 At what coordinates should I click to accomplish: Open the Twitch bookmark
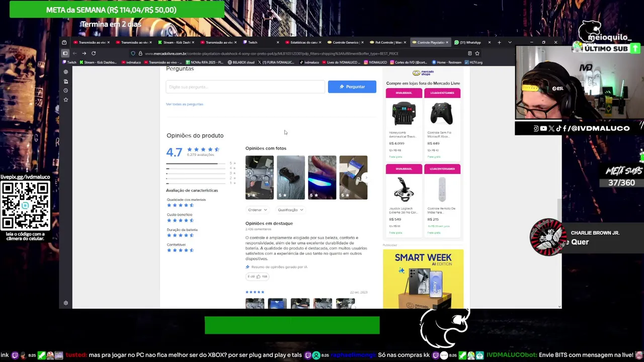(69, 62)
